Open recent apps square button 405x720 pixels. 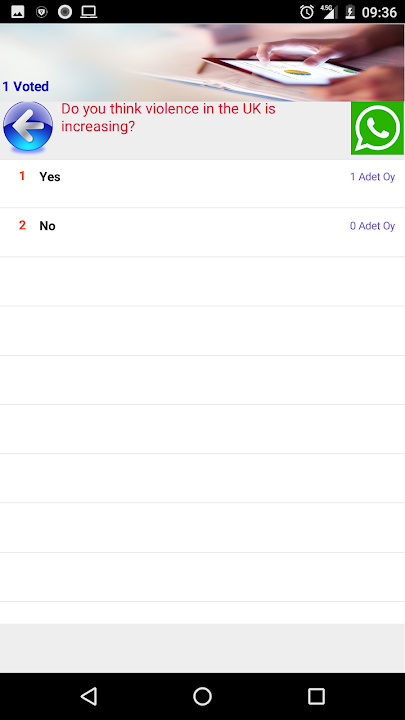click(316, 696)
